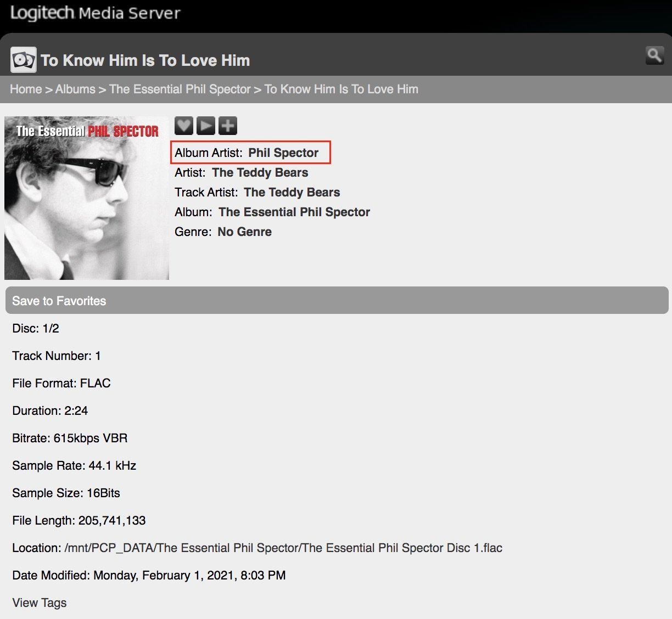This screenshot has height=619, width=672.
Task: Click the album cover artwork thumbnail
Action: point(87,198)
